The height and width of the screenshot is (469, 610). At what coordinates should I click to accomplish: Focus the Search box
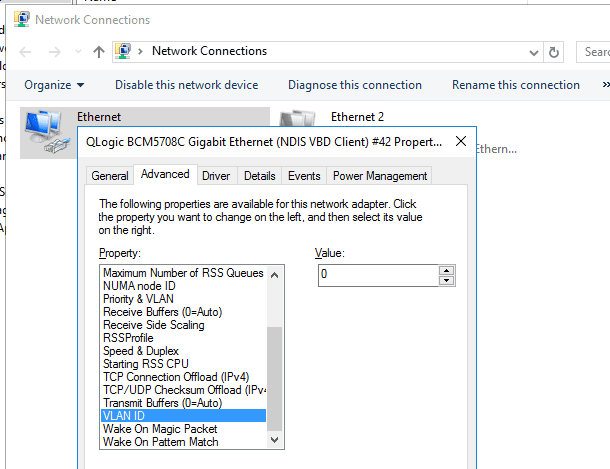[x=593, y=52]
